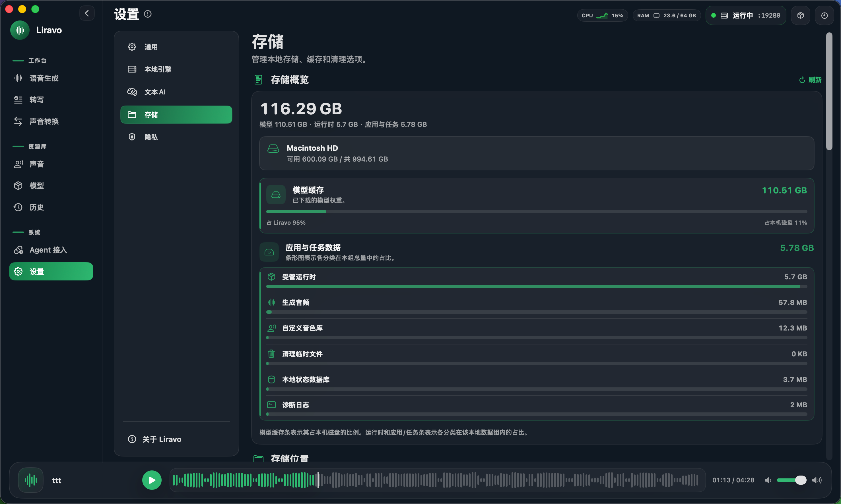Click the Liravo logo icon
Screen dimensions: 841x504
coord(20,30)
